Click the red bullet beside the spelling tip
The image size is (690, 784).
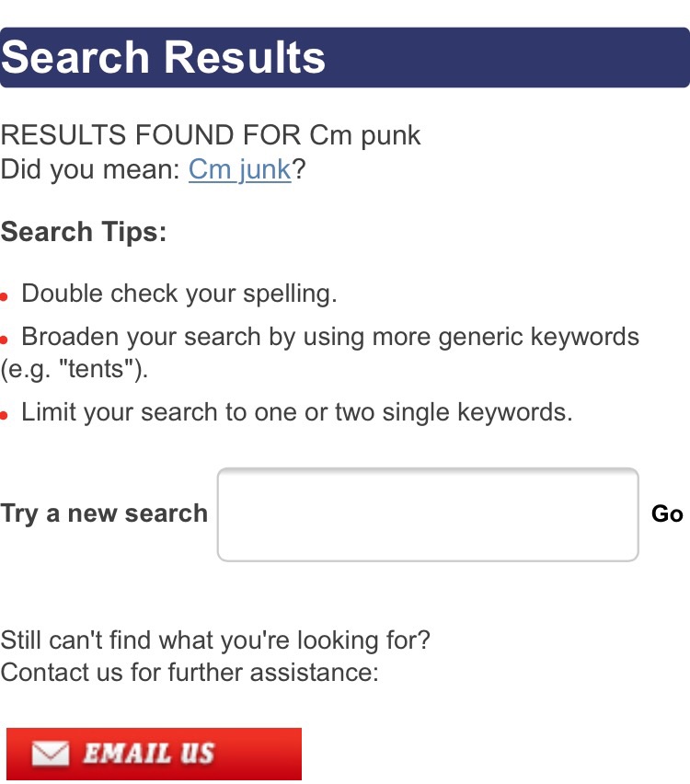coord(5,297)
